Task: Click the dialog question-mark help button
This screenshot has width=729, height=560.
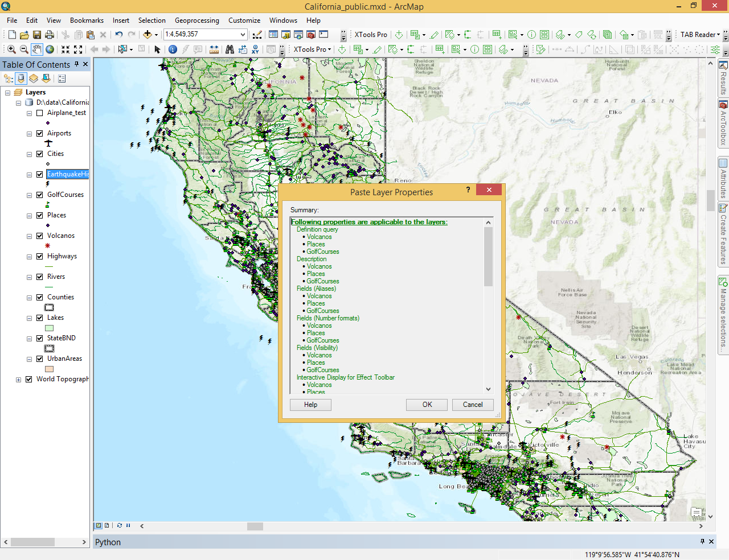Action: (468, 190)
